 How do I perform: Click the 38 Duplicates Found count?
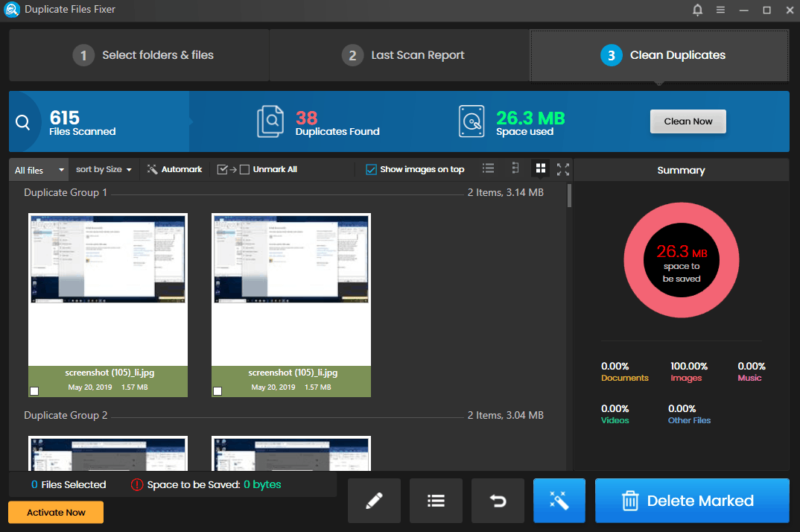pos(337,122)
